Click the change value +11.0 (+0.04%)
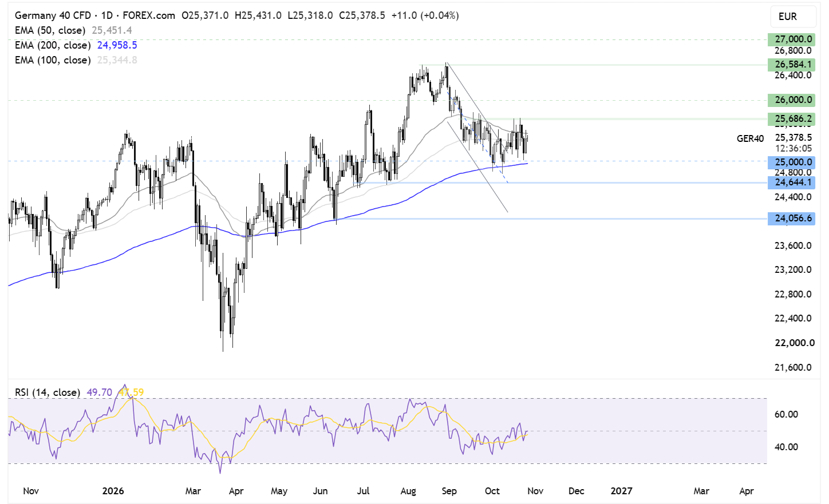This screenshot has width=829, height=504. pos(425,15)
